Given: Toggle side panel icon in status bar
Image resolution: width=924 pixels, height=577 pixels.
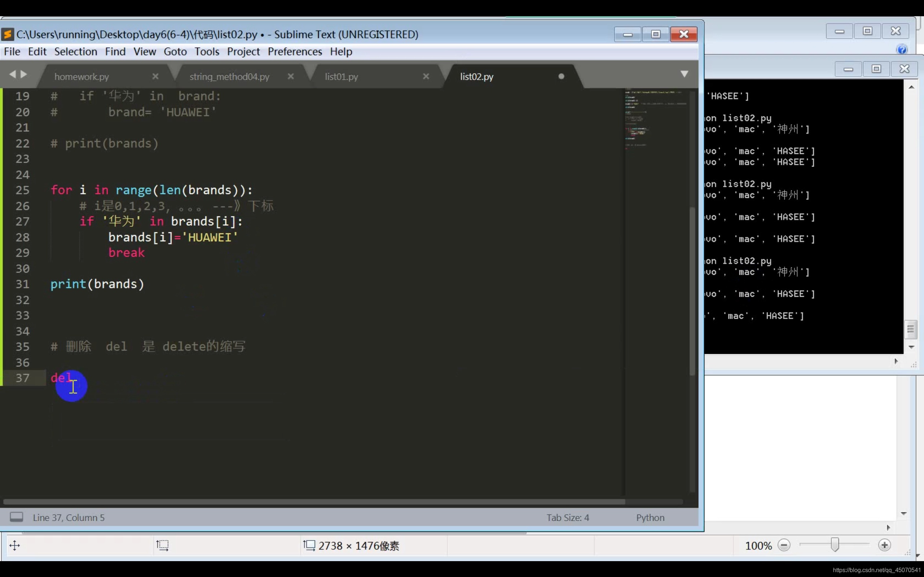Looking at the screenshot, I should [x=16, y=517].
